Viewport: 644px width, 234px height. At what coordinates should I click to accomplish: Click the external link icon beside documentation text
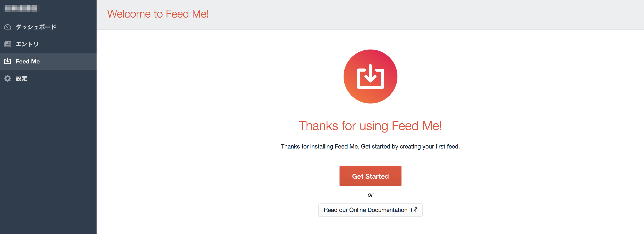pyautogui.click(x=415, y=210)
